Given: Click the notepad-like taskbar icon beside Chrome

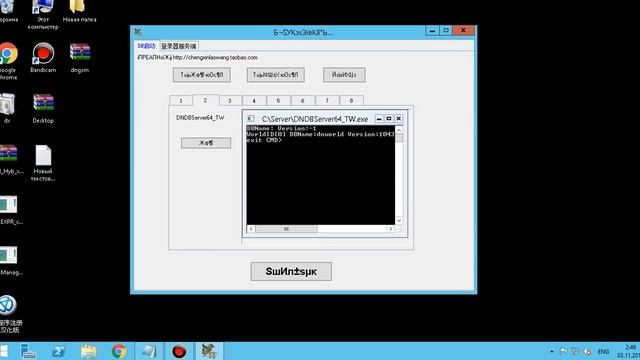Looking at the screenshot, I should pos(149,351).
